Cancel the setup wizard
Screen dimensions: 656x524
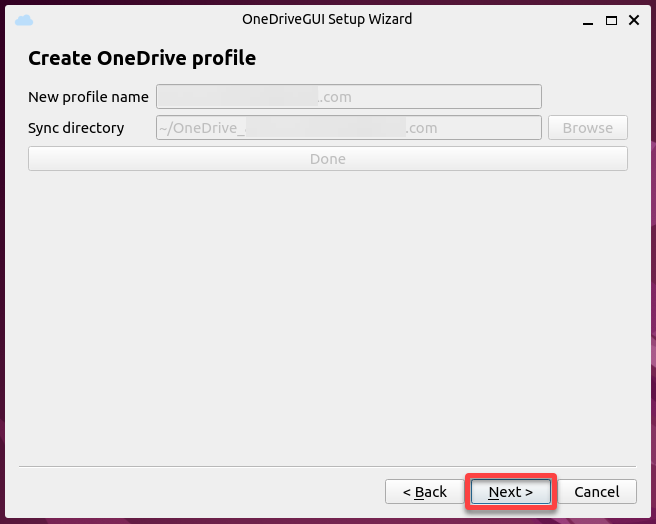tap(597, 491)
